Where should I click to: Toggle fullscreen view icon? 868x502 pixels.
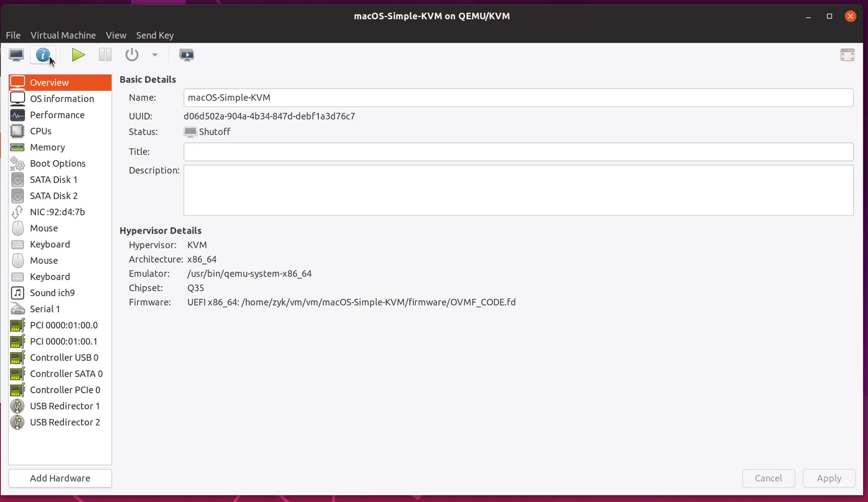pyautogui.click(x=847, y=55)
